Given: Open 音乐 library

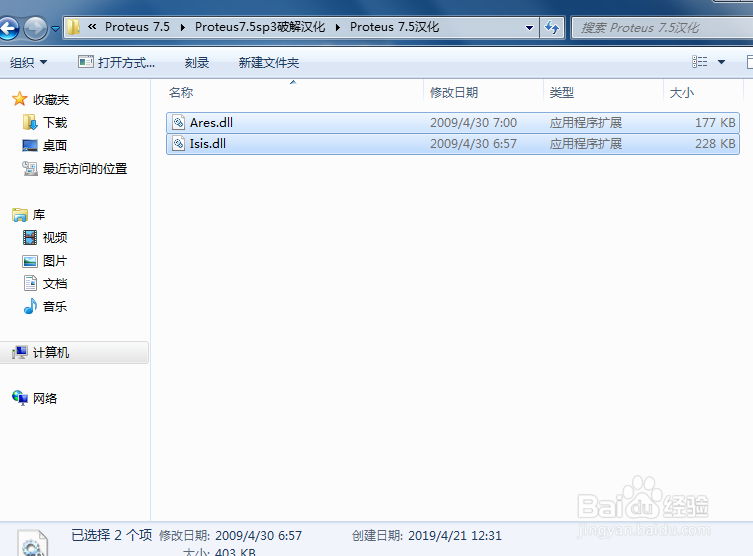Looking at the screenshot, I should 55,307.
